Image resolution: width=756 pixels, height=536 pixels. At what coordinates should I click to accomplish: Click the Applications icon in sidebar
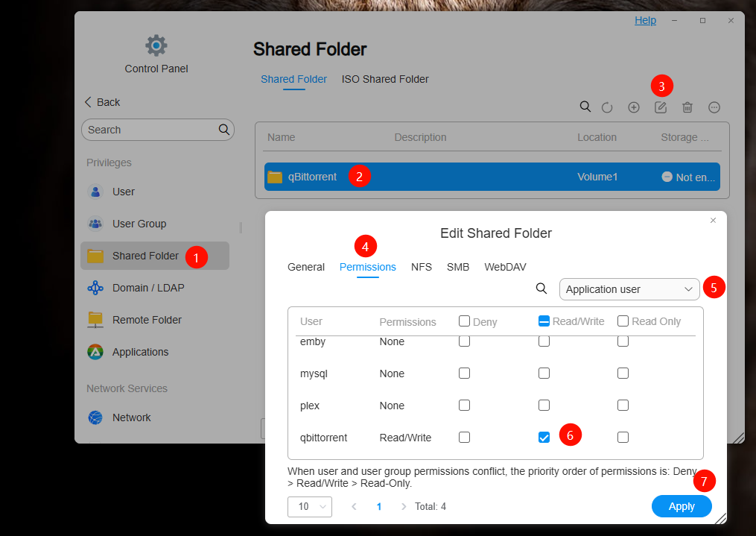pyautogui.click(x=95, y=352)
